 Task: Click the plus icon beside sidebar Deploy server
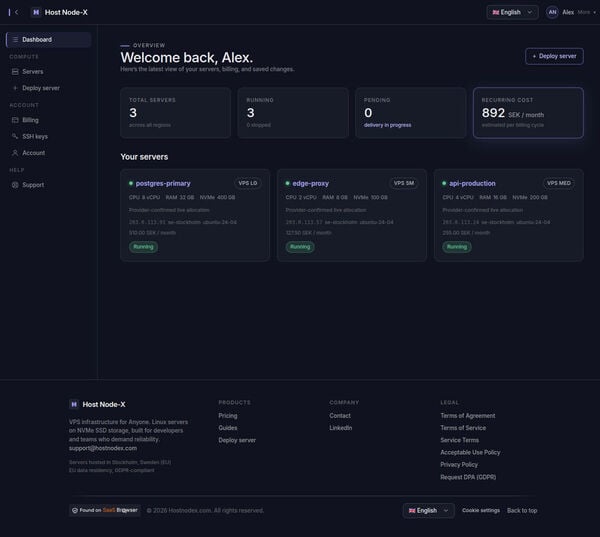click(15, 88)
